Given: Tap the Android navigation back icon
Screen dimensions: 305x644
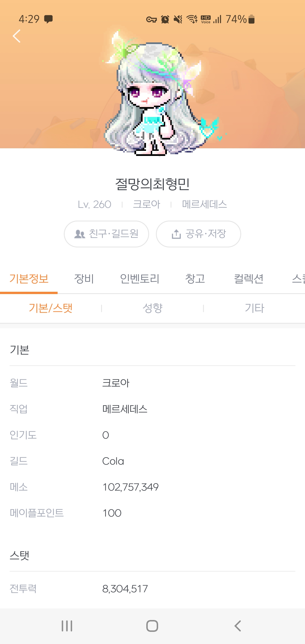Looking at the screenshot, I should coord(238,626).
